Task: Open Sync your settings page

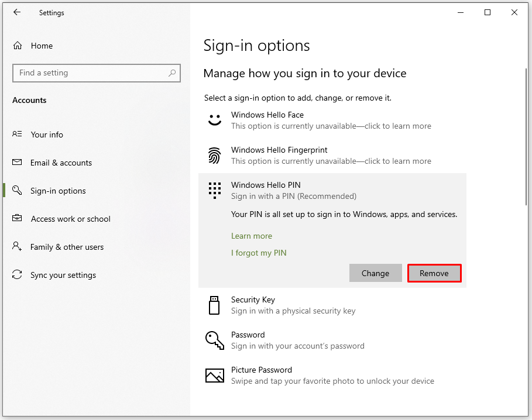Action: [x=63, y=276]
